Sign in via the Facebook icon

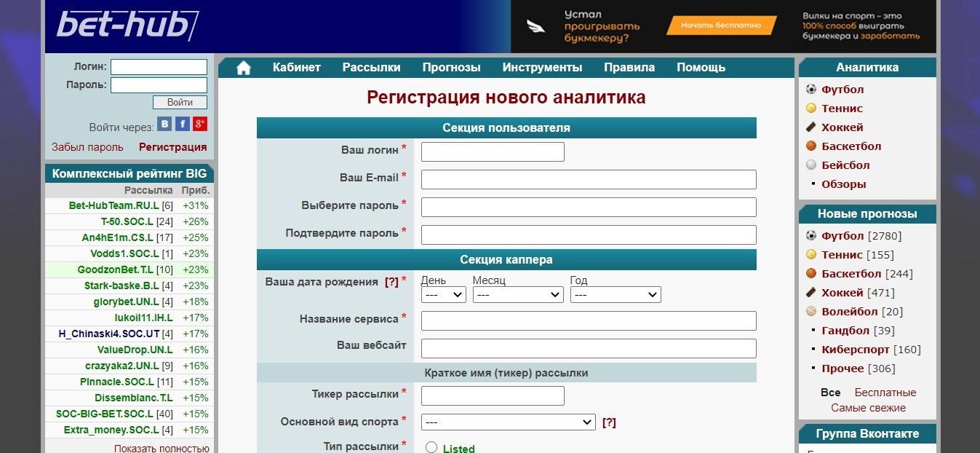coord(183,124)
